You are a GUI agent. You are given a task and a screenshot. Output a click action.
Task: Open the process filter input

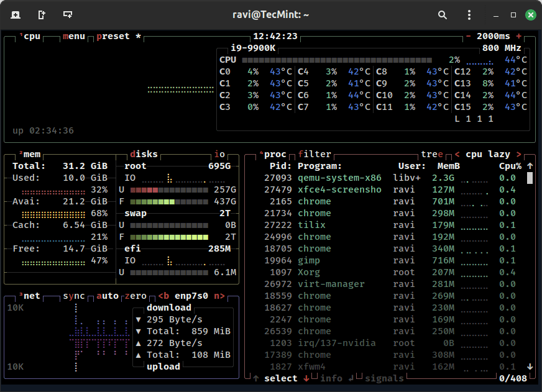[x=315, y=153]
